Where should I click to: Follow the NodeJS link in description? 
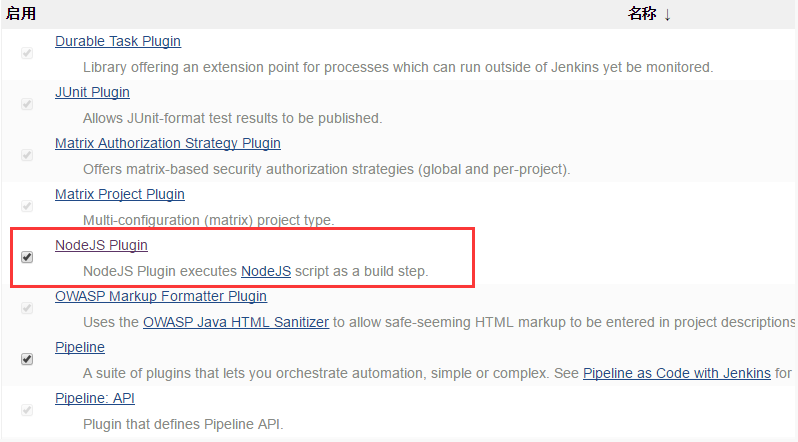click(266, 272)
